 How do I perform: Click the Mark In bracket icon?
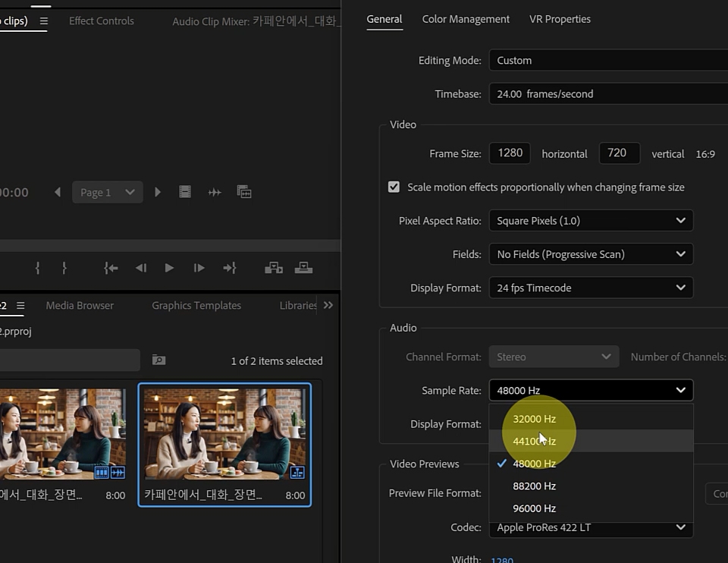point(38,268)
